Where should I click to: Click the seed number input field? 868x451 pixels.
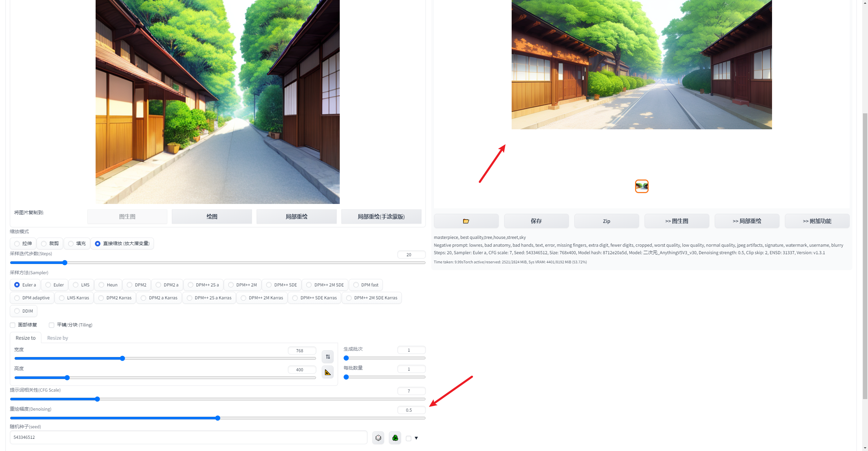[188, 437]
